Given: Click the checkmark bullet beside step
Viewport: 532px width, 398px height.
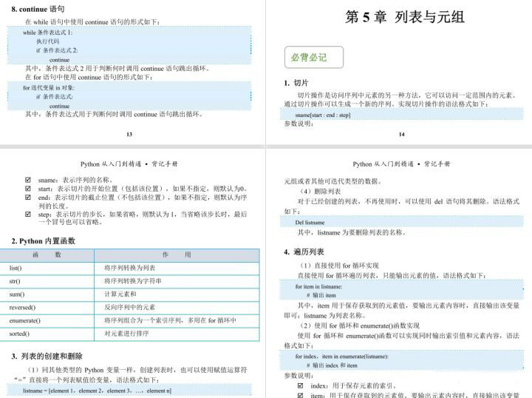Looking at the screenshot, I should point(28,215).
